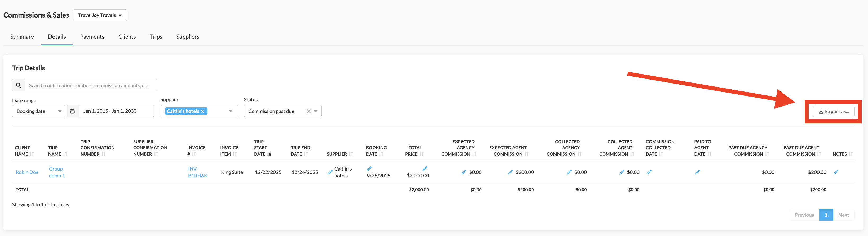Sort by Trip Start Date column

click(269, 154)
